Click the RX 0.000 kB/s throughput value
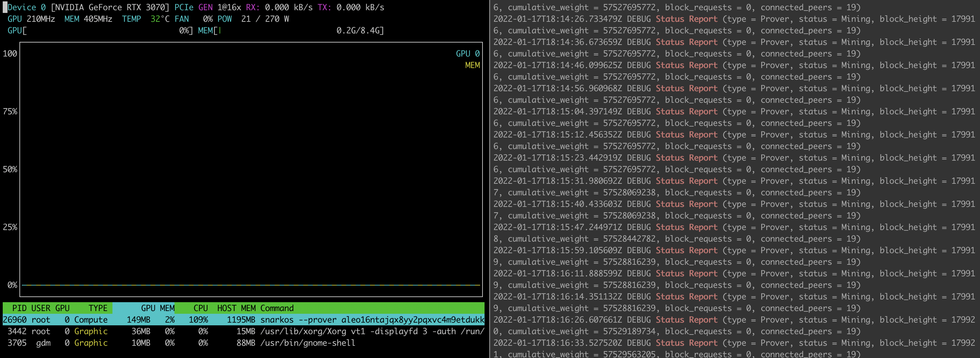 [x=279, y=7]
